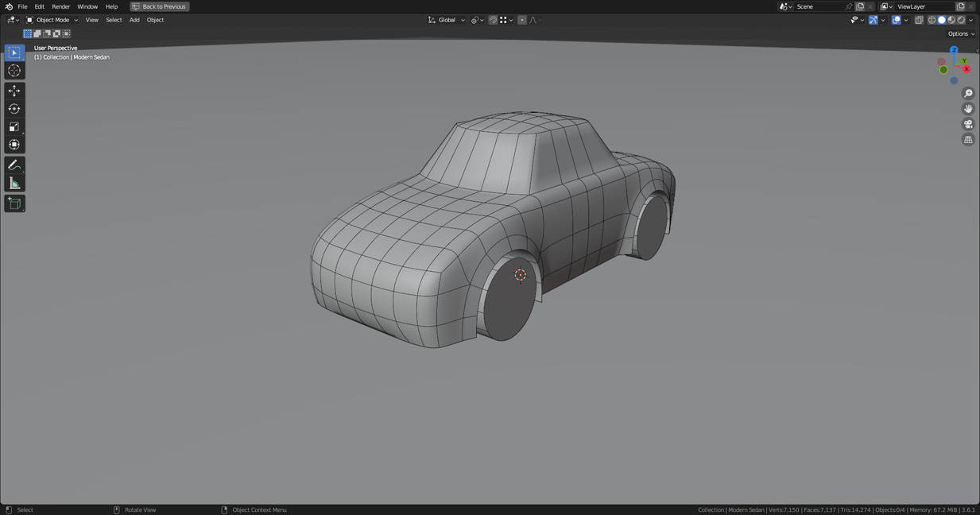Click the Back to Previous button

click(x=160, y=6)
